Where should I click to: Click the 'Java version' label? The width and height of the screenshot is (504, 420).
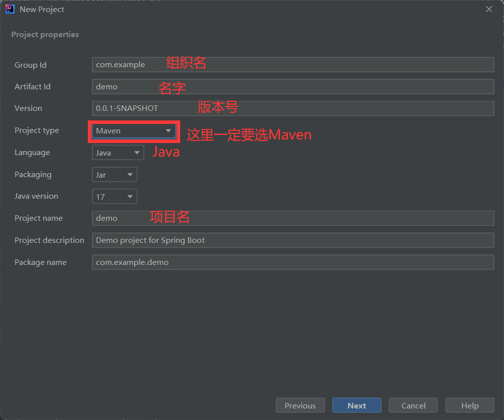pyautogui.click(x=36, y=196)
